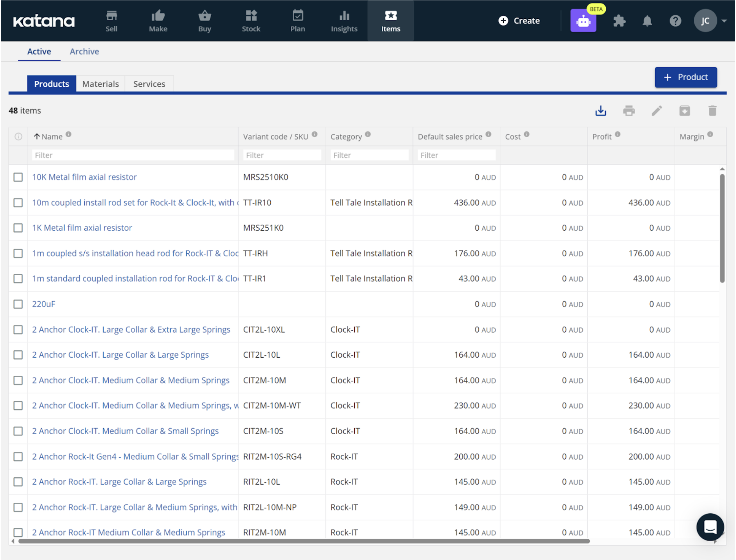The width and height of the screenshot is (736, 560).
Task: Open 10K Metal film axial resistor
Action: 84,177
